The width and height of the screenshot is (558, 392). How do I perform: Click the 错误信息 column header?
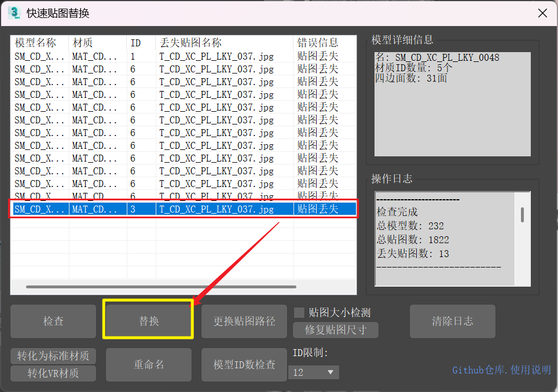click(318, 43)
